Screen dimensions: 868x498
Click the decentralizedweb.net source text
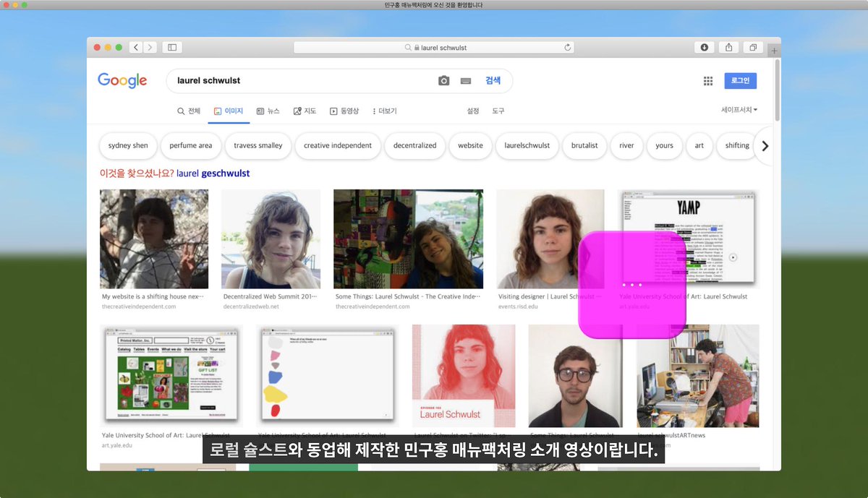[x=251, y=306]
